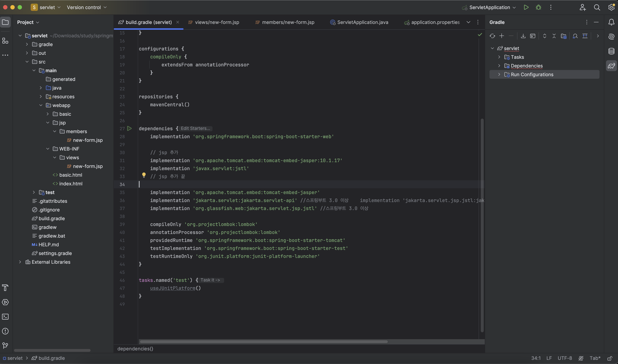Screen dimensions: 618x364
Task: Toggle group modules folder icon in Gradle toolbar
Action: click(x=564, y=36)
